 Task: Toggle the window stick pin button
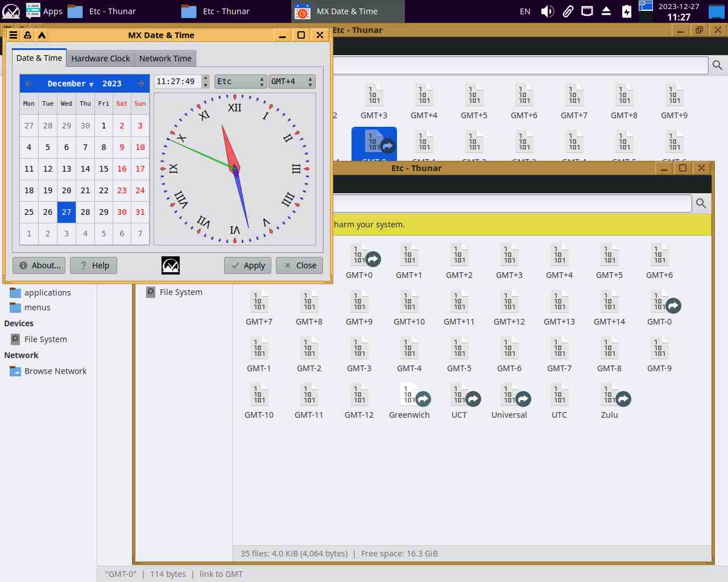(x=27, y=35)
